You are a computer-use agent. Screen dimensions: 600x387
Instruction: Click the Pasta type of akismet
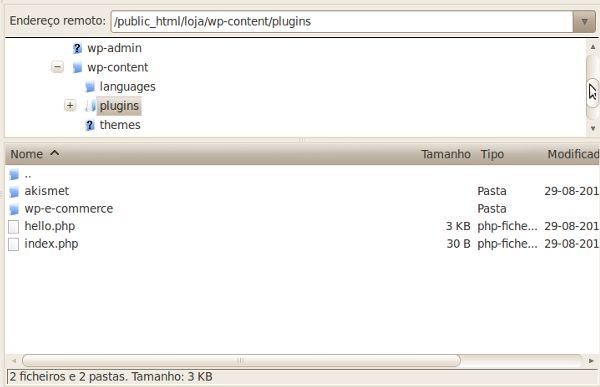click(x=492, y=191)
